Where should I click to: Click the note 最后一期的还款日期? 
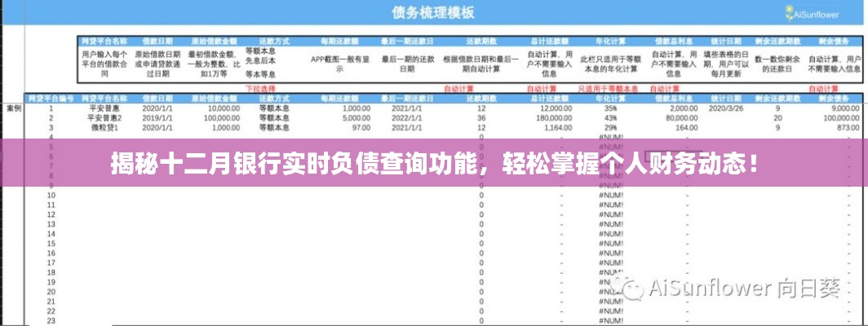click(x=407, y=64)
